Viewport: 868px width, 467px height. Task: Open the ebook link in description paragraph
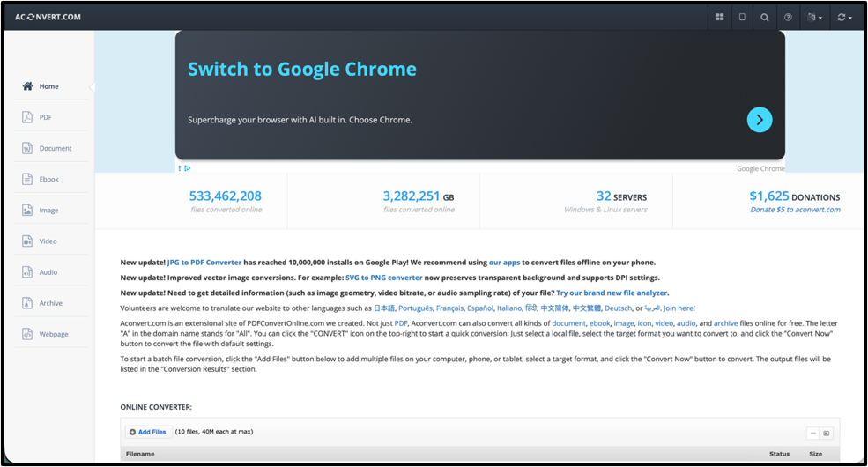tap(599, 323)
